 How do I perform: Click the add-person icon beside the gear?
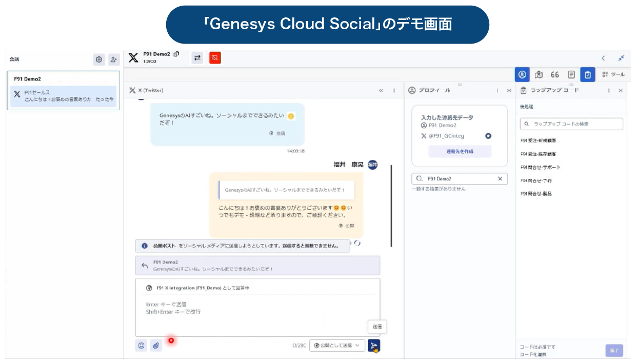click(113, 59)
